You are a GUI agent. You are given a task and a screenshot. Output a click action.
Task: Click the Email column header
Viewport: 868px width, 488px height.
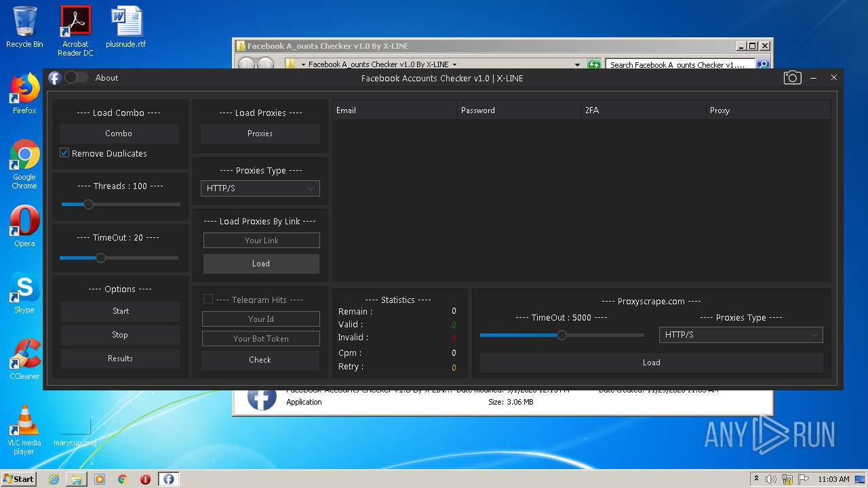coord(395,110)
